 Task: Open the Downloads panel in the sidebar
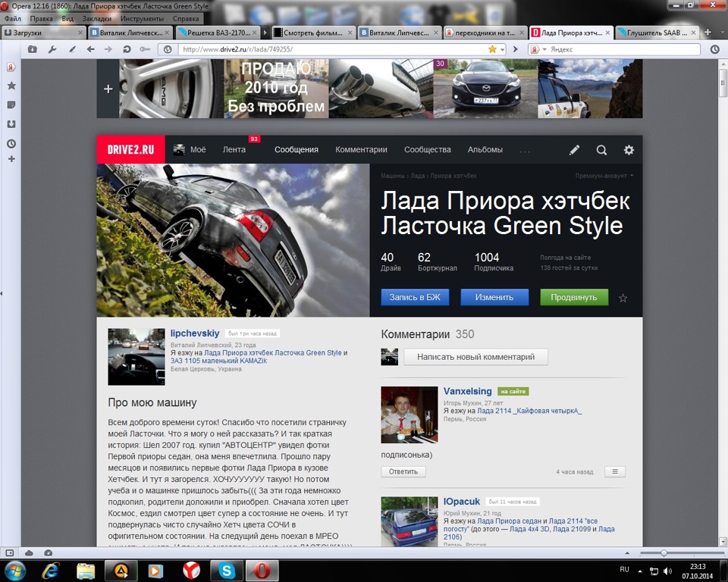coord(11,124)
